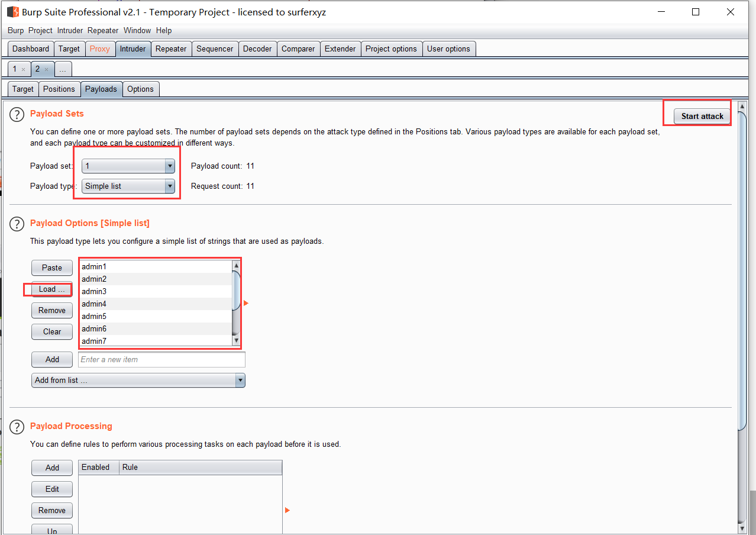Open Payload Processing help question-mark icon

coord(17,427)
